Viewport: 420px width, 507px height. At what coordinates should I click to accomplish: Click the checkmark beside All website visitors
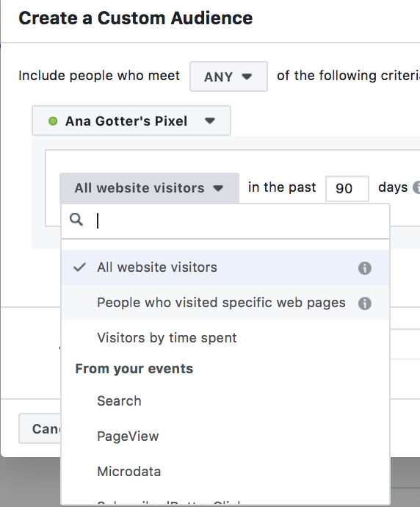pos(79,267)
